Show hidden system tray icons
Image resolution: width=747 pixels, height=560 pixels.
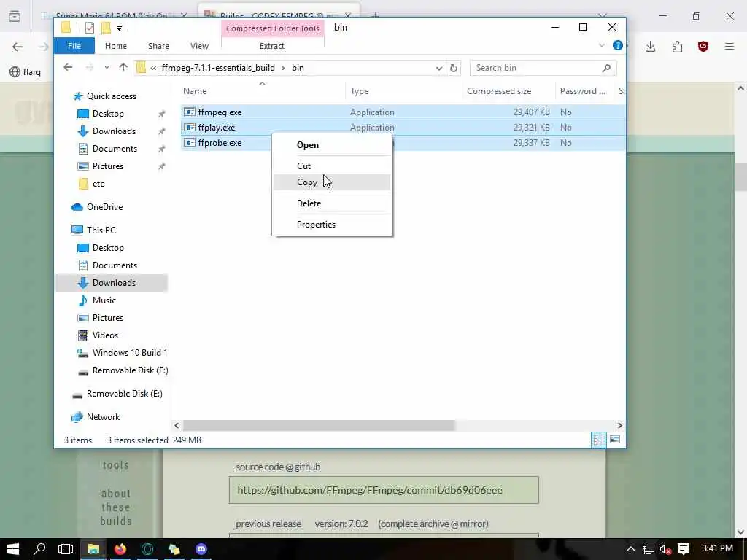[x=631, y=550]
